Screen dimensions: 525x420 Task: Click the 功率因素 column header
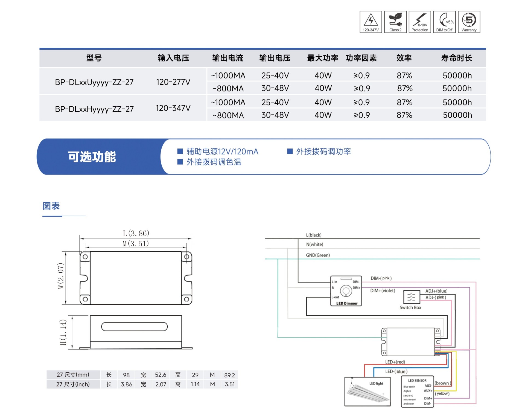click(x=361, y=58)
